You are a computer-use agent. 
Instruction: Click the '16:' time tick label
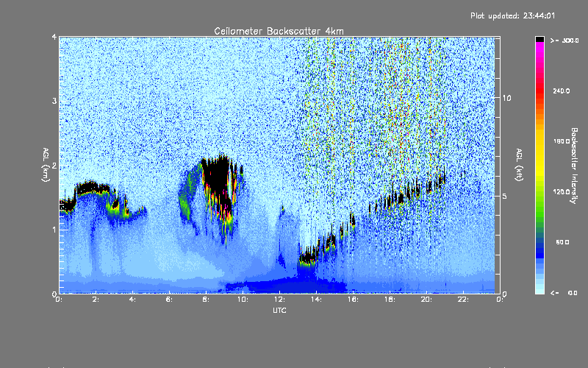click(x=353, y=300)
